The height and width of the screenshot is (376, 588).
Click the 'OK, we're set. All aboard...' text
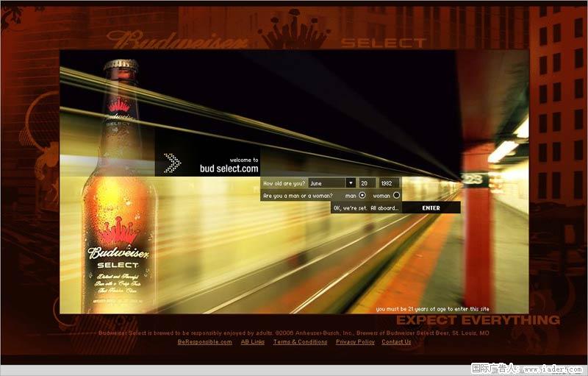click(x=366, y=208)
